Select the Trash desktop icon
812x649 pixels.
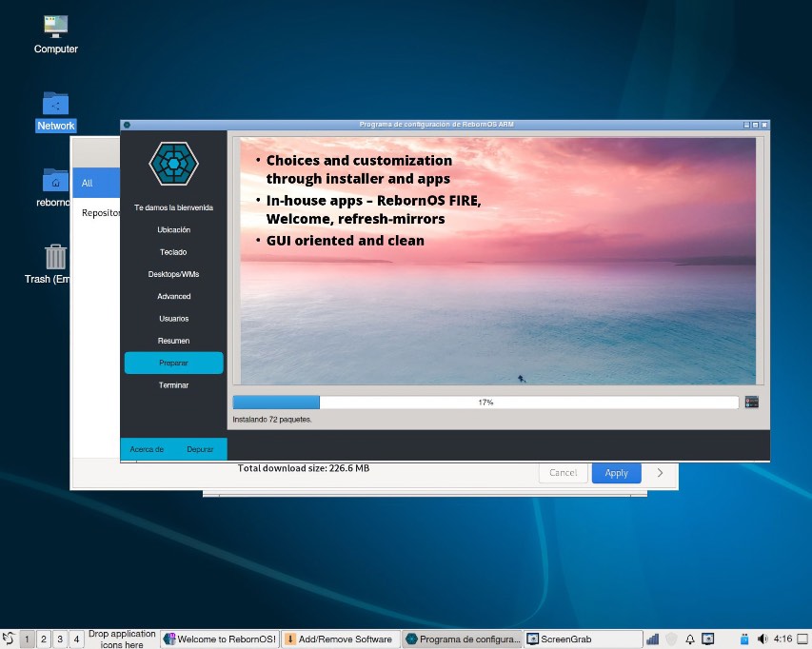[x=55, y=257]
